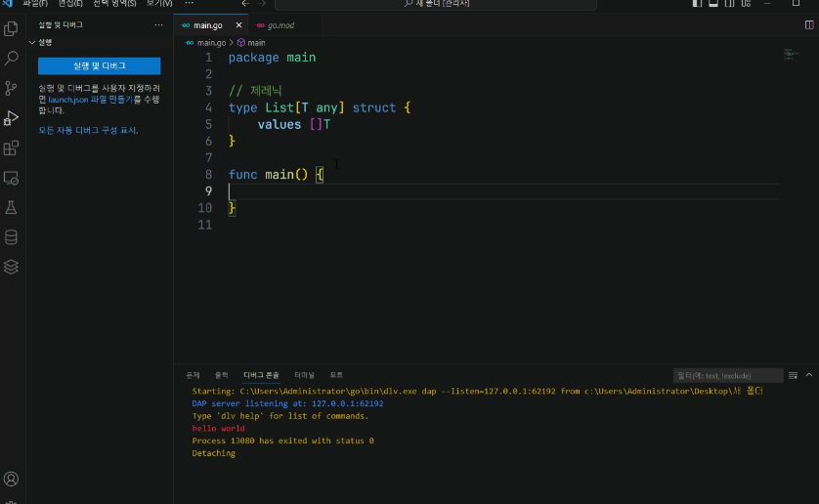Screen dimensions: 819x504
Task: Toggle the primary sidebar layout icon
Action: tap(697, 3)
